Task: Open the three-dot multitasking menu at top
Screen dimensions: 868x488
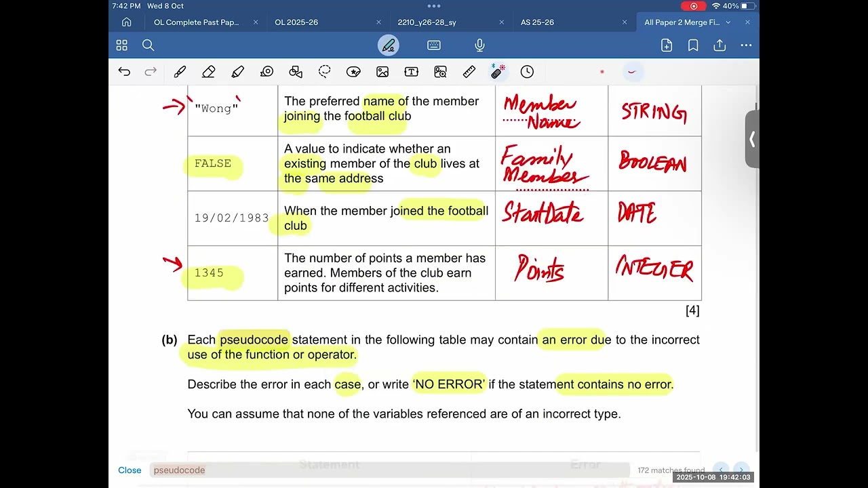Action: (434, 5)
